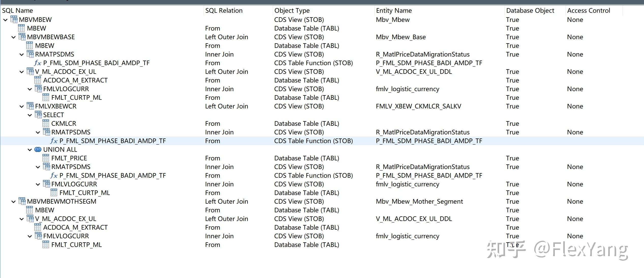Collapse the MBVMBEWMOTHSEGM node

click(x=13, y=202)
